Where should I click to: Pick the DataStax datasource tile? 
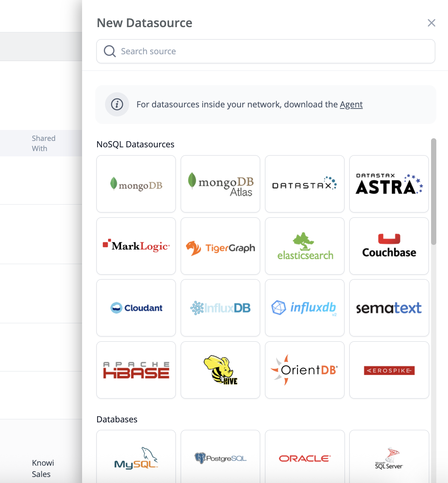tap(305, 184)
